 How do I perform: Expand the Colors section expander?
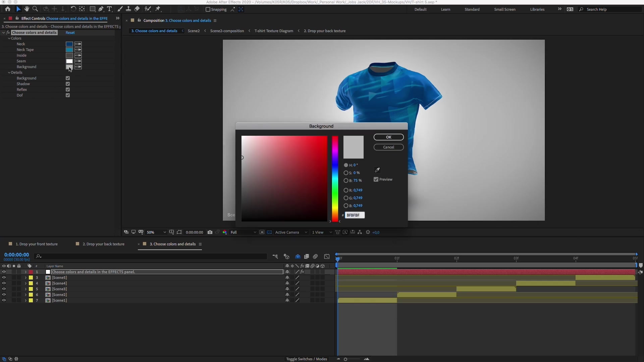click(9, 38)
